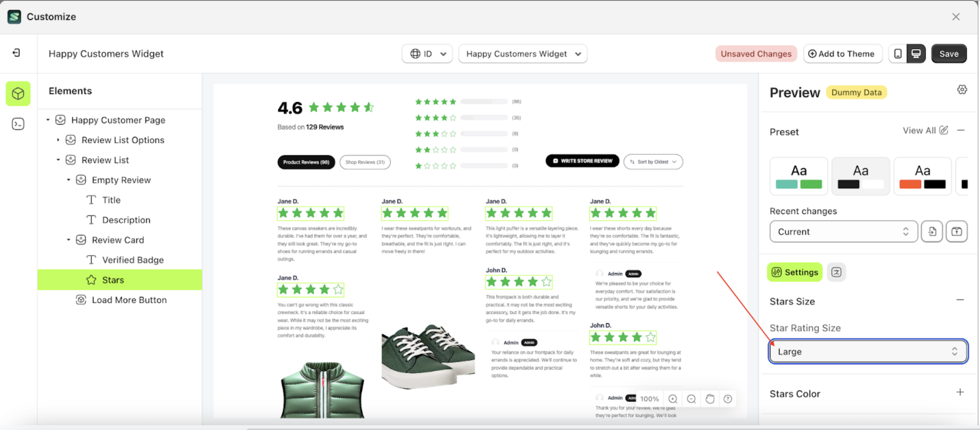Toggle the Shop Reviews (31) filter
This screenshot has width=980, height=430.
365,162
